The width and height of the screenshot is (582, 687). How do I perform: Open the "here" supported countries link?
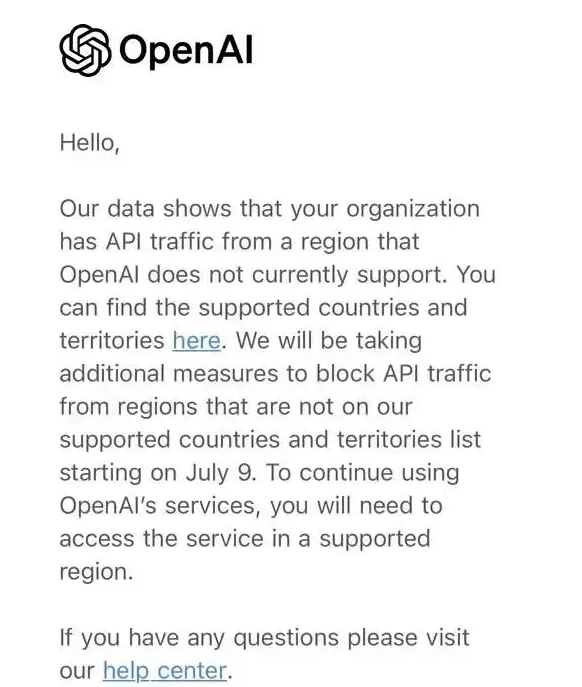pos(196,341)
